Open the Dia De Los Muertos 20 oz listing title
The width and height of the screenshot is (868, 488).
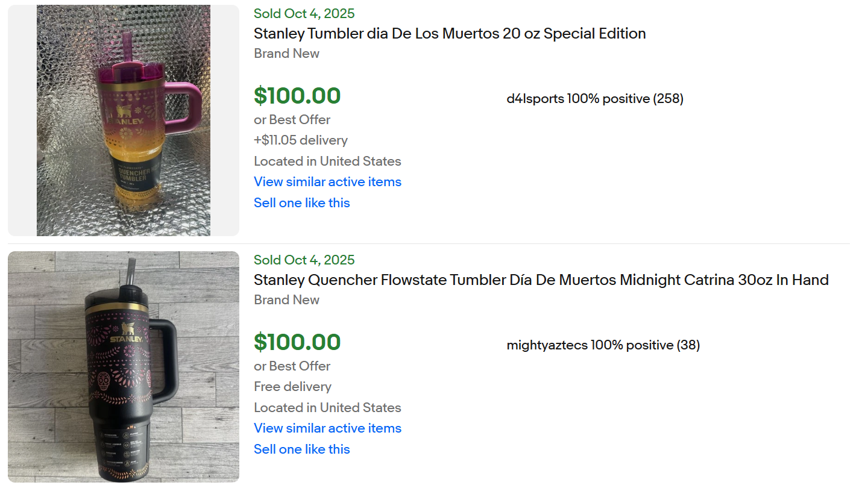[450, 34]
